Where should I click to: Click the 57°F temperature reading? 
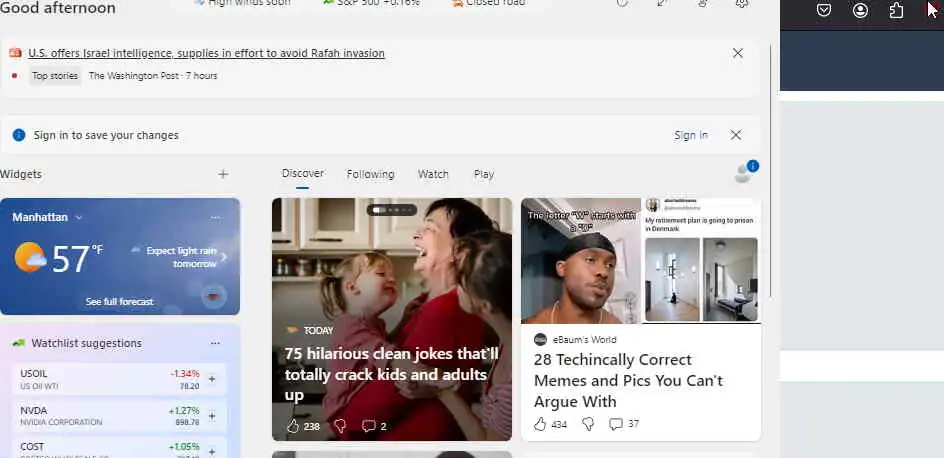point(77,258)
